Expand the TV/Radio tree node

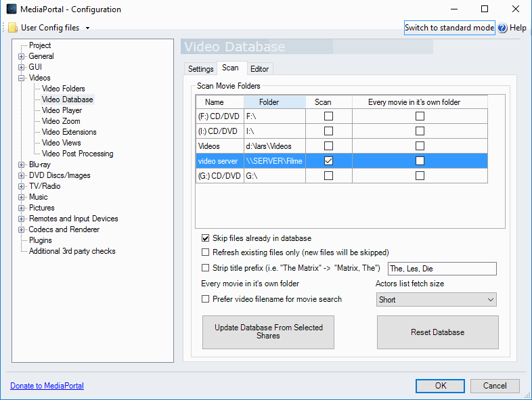pyautogui.click(x=21, y=186)
